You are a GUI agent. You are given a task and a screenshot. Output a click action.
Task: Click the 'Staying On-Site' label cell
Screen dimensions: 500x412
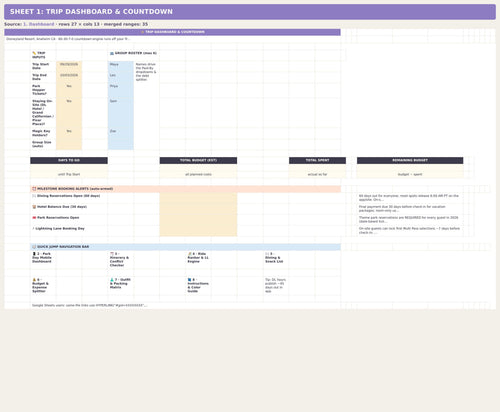pos(43,112)
